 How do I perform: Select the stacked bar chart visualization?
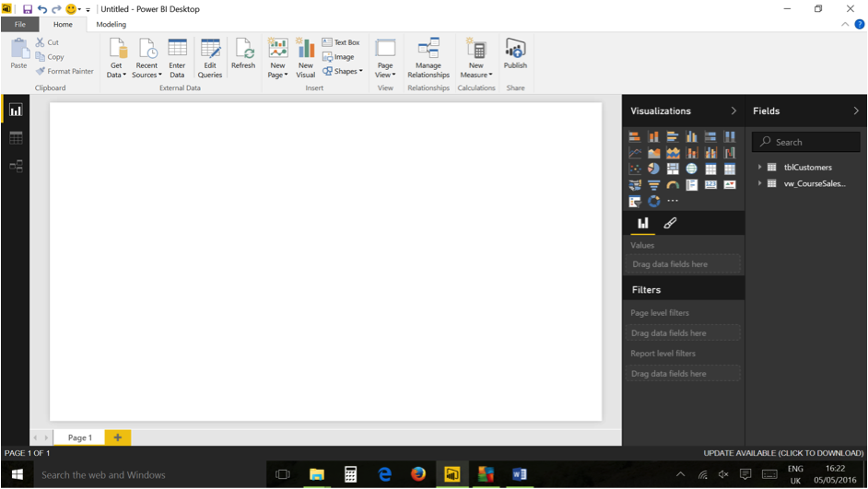(635, 136)
